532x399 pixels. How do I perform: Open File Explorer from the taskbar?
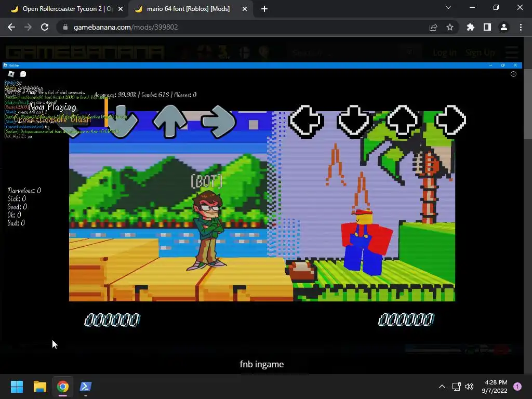pyautogui.click(x=39, y=387)
